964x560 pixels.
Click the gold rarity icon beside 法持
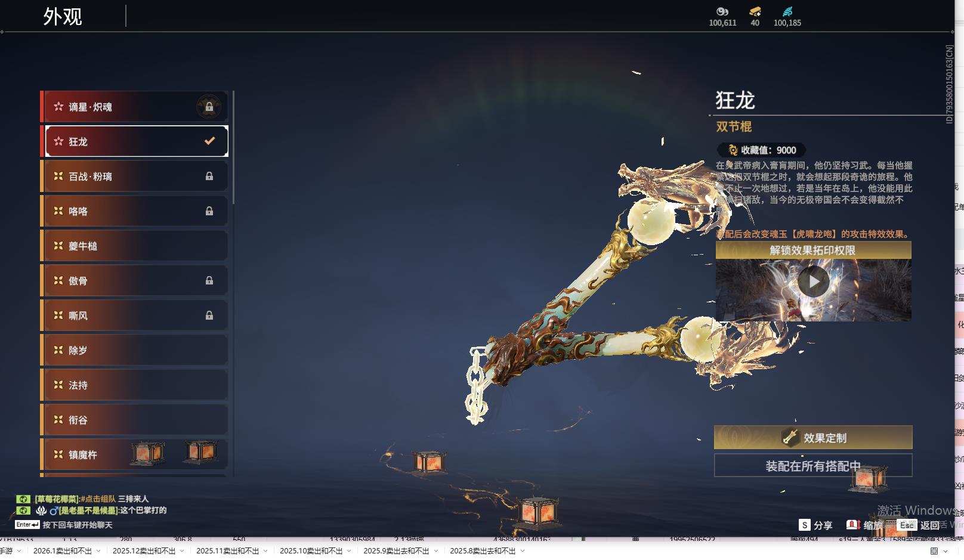(x=58, y=385)
